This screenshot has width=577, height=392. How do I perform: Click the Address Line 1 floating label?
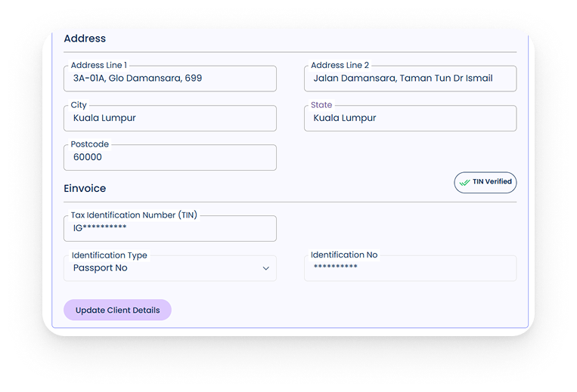pos(99,66)
